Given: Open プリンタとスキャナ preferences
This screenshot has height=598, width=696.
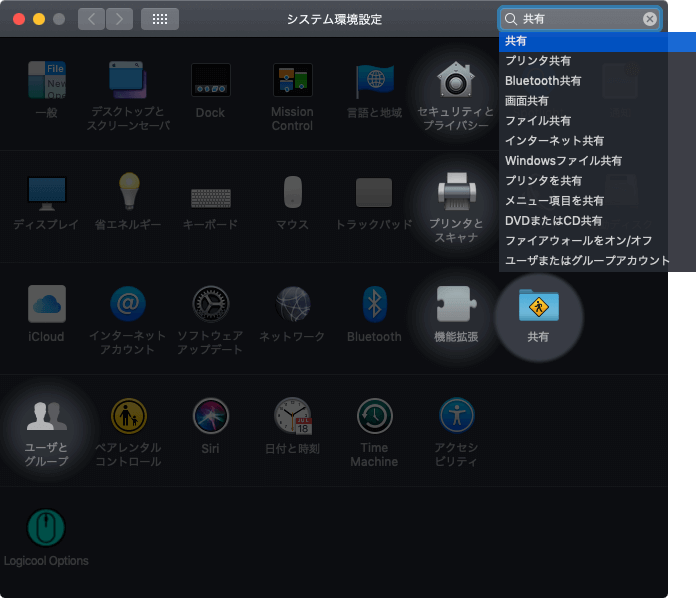Looking at the screenshot, I should (x=457, y=191).
